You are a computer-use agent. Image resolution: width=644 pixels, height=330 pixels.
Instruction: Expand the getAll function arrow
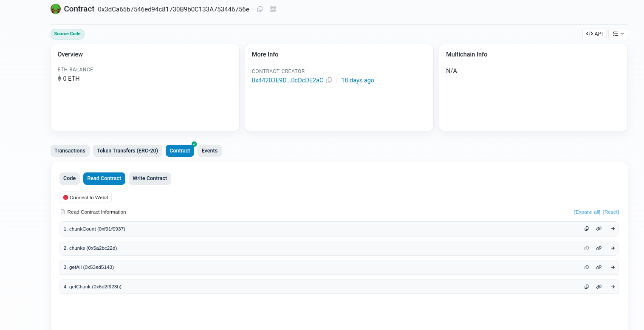point(613,267)
